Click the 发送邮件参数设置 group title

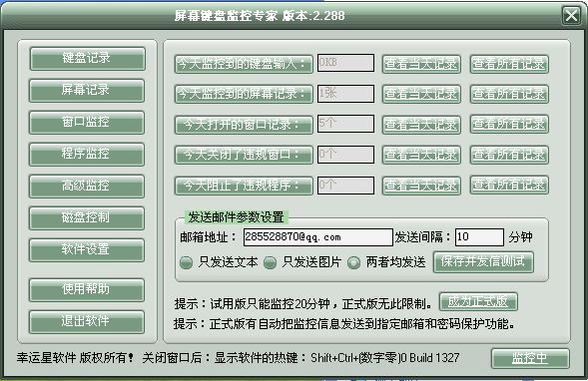tap(236, 216)
